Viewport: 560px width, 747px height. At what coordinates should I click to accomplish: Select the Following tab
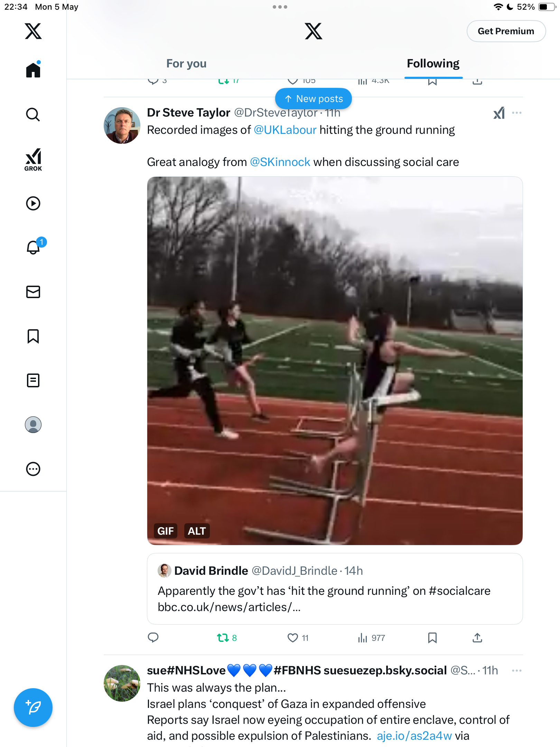coord(433,64)
